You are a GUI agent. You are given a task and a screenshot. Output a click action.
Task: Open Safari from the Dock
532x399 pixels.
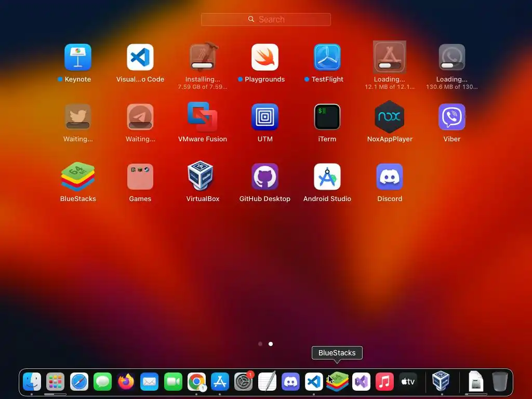click(79, 381)
